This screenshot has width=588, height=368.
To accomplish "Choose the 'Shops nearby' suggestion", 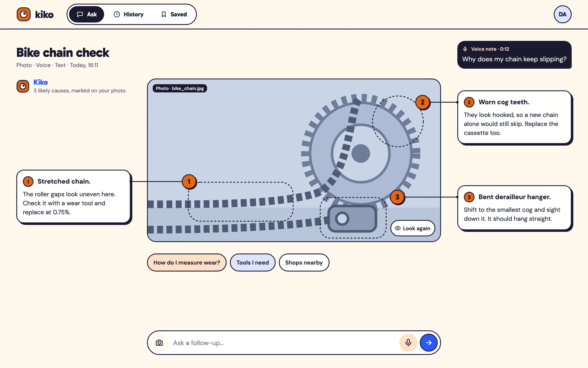I will click(x=304, y=263).
